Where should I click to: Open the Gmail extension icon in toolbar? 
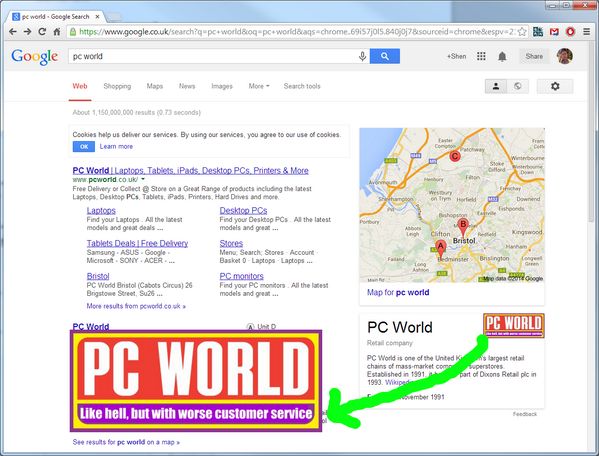tap(554, 32)
